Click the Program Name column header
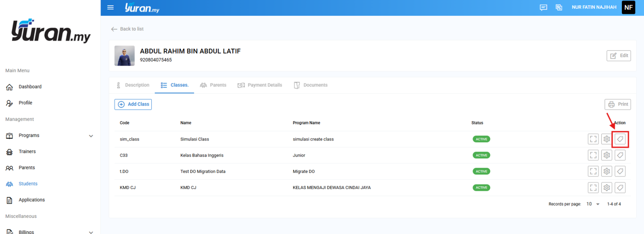Screen dimensions: 644x234 [x=306, y=123]
